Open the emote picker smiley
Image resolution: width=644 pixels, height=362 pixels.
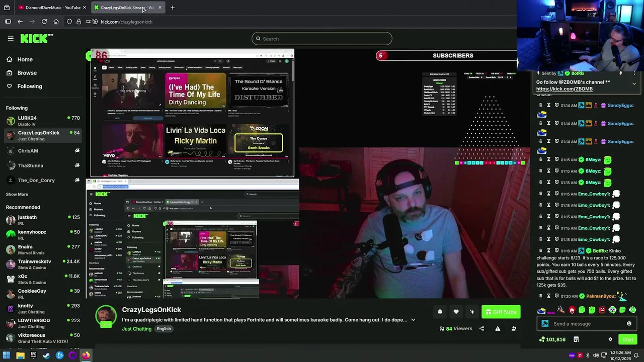pyautogui.click(x=629, y=324)
